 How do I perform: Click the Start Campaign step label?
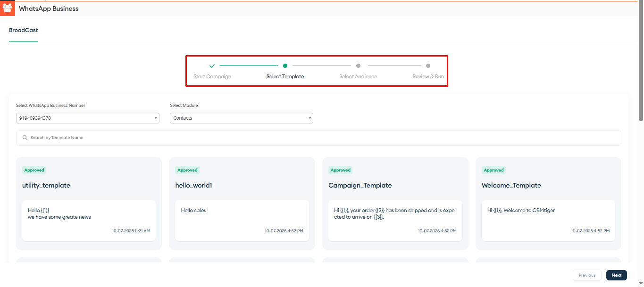tap(212, 76)
